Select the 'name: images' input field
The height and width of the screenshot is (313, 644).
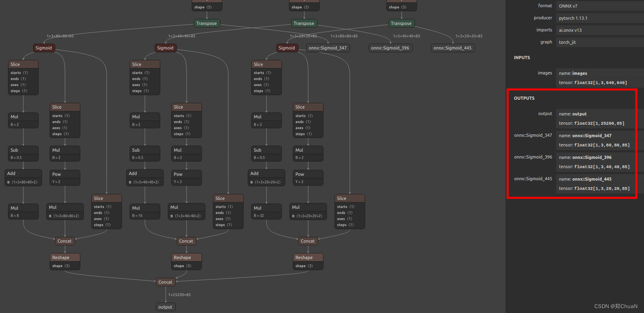tap(599, 73)
